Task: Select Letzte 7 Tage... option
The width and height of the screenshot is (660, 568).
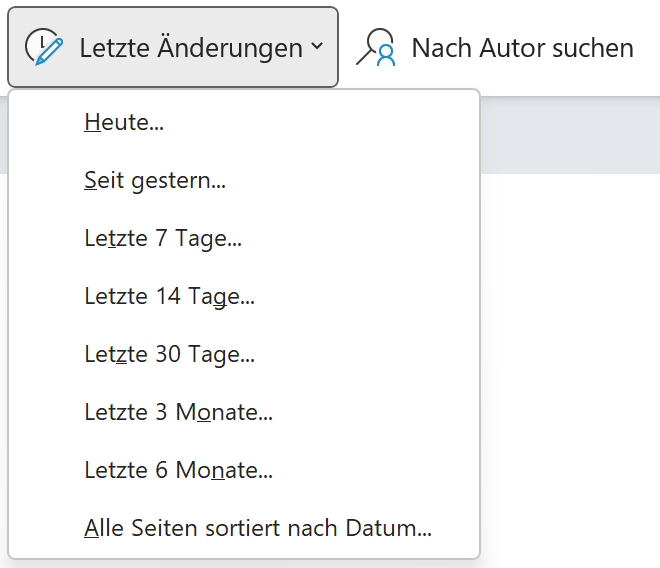Action: pyautogui.click(x=244, y=238)
